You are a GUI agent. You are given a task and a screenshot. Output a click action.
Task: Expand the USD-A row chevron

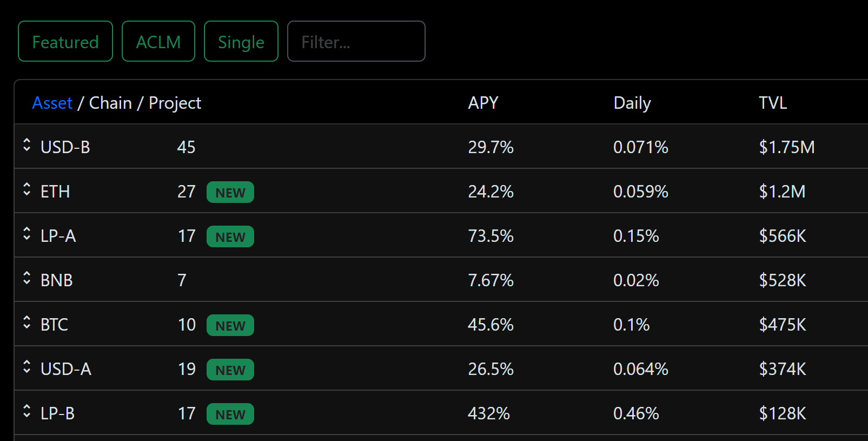[x=27, y=367]
